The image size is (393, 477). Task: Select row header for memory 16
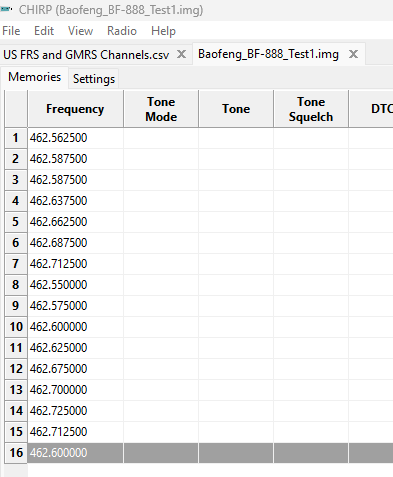(x=16, y=453)
